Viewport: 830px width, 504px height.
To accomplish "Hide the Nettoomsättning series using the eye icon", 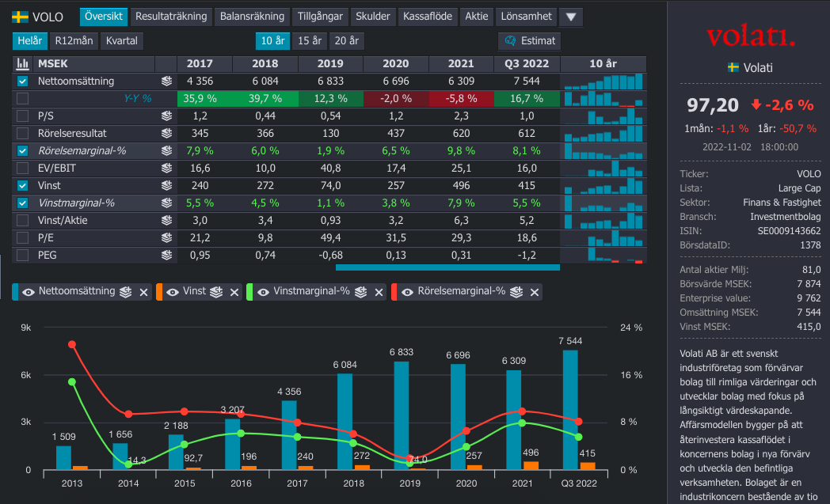I will click(x=29, y=292).
